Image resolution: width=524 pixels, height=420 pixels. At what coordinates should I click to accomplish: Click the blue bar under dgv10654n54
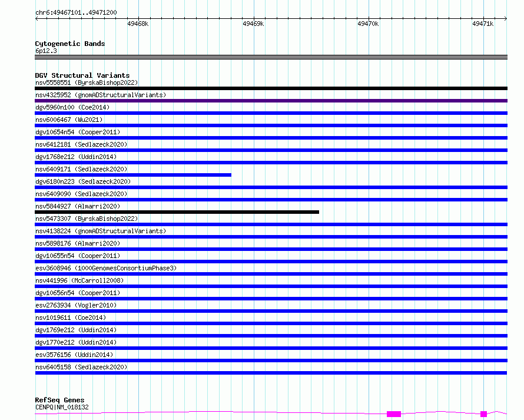coord(271,138)
